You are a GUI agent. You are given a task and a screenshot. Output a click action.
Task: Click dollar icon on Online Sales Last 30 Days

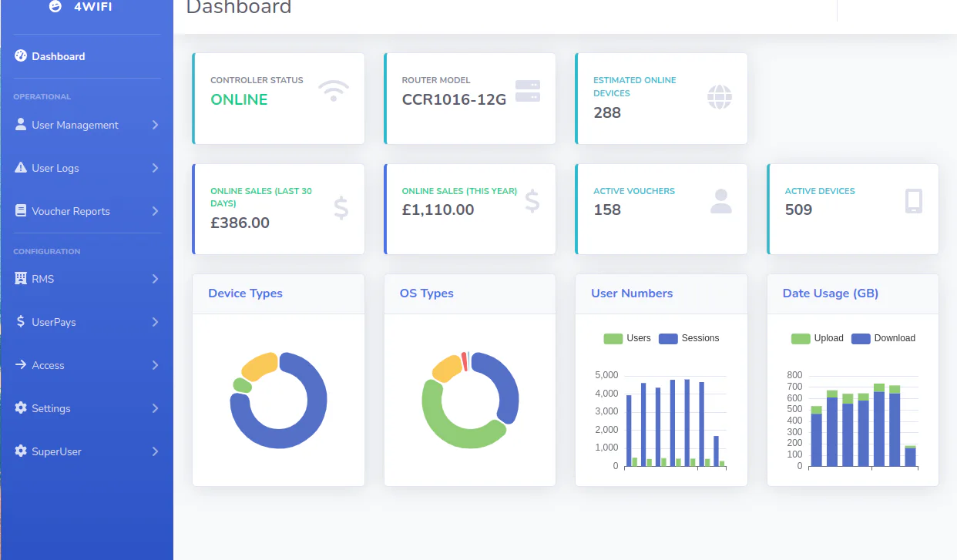click(x=341, y=208)
